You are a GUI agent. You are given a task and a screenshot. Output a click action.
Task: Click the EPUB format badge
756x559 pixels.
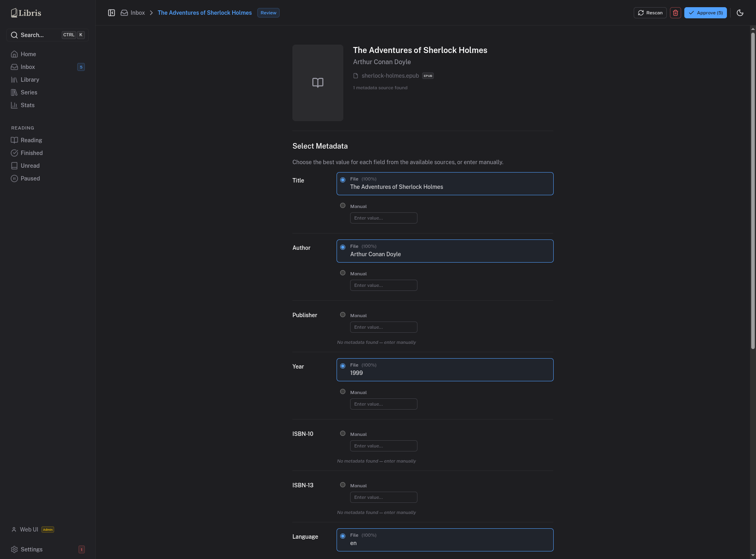428,76
